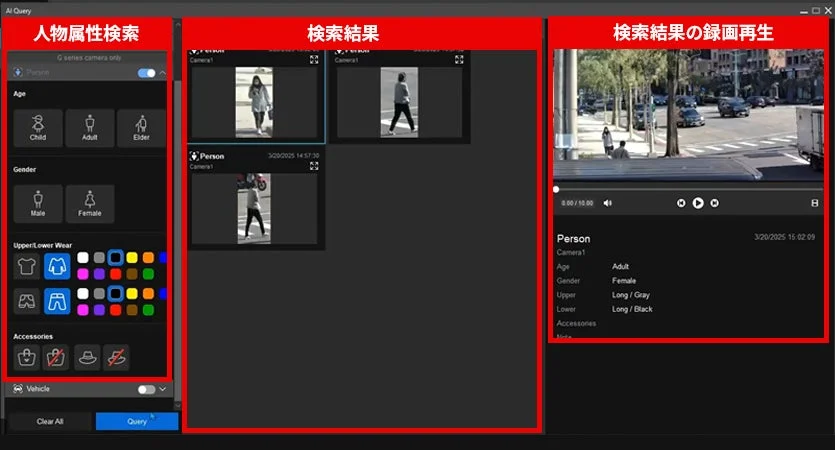Expand the Vehicle attributes section
The width and height of the screenshot is (835, 450).
coord(163,389)
